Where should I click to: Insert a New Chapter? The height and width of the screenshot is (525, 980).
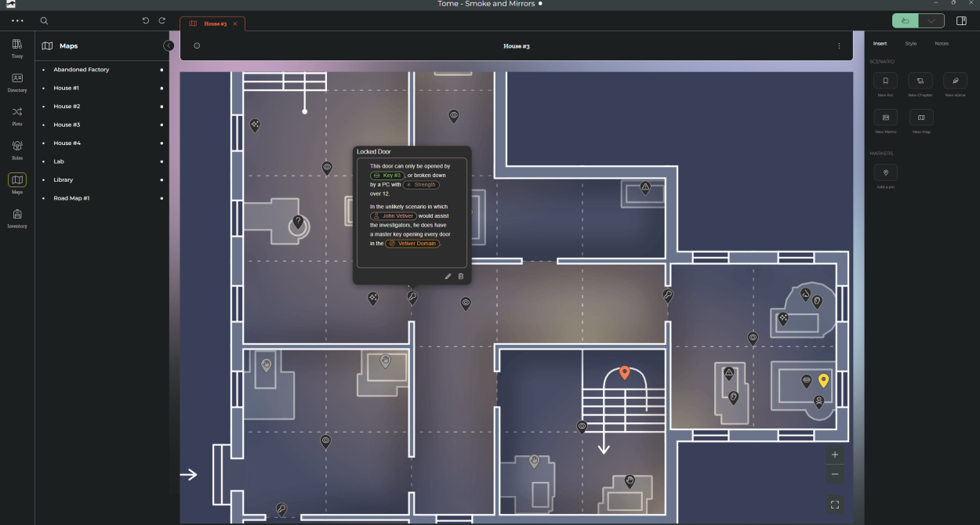[920, 81]
